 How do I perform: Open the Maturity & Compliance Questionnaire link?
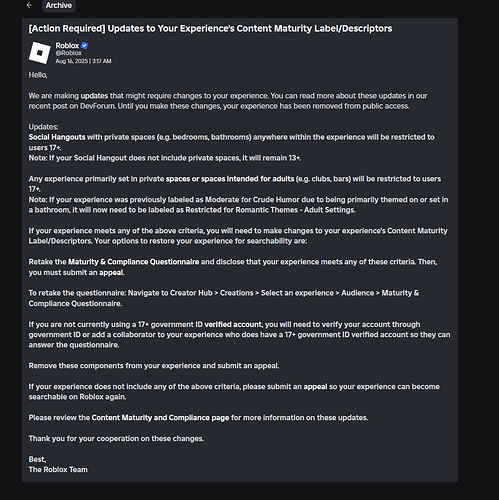point(134,262)
